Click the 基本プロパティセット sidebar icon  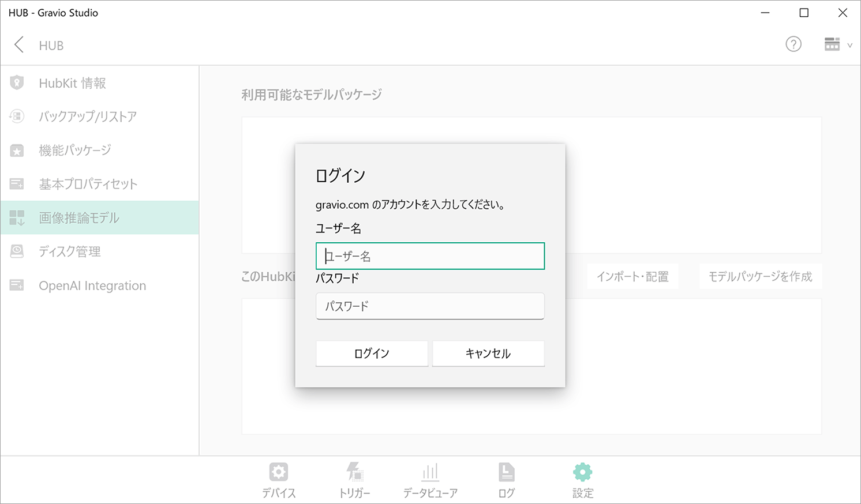(x=17, y=184)
